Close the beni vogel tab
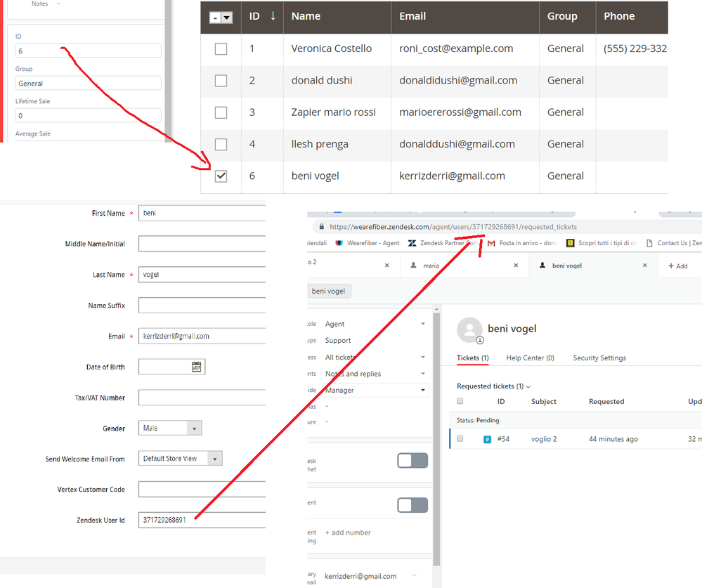The width and height of the screenshot is (702, 588). pos(646,266)
